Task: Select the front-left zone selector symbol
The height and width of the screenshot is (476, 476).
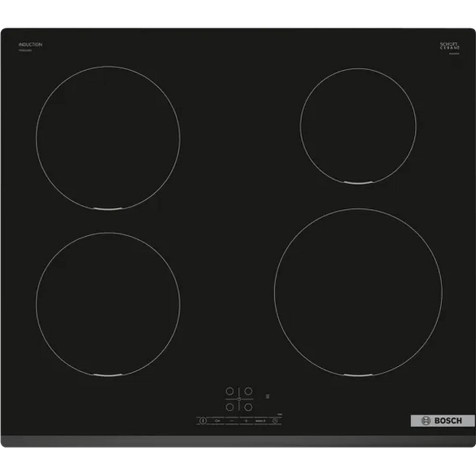Action: click(x=230, y=407)
